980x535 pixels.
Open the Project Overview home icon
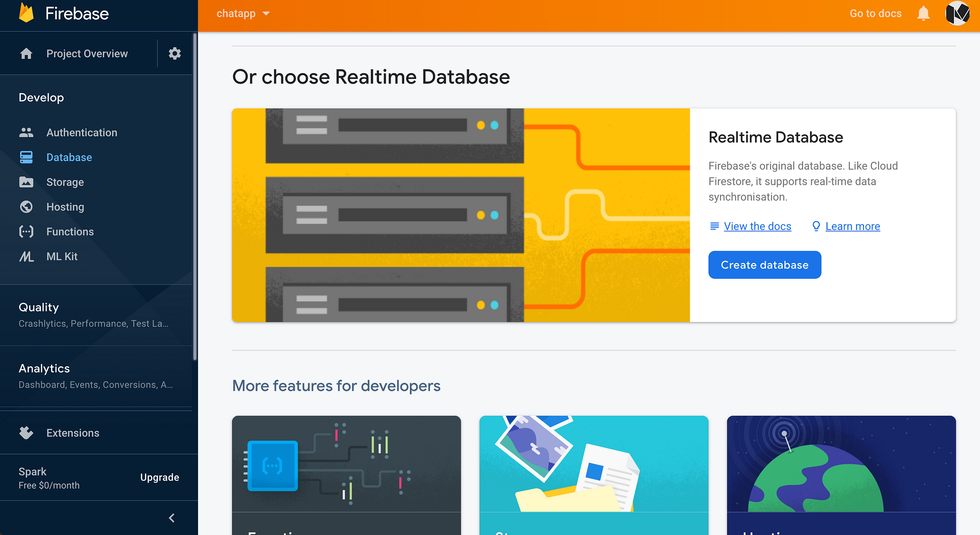point(26,54)
